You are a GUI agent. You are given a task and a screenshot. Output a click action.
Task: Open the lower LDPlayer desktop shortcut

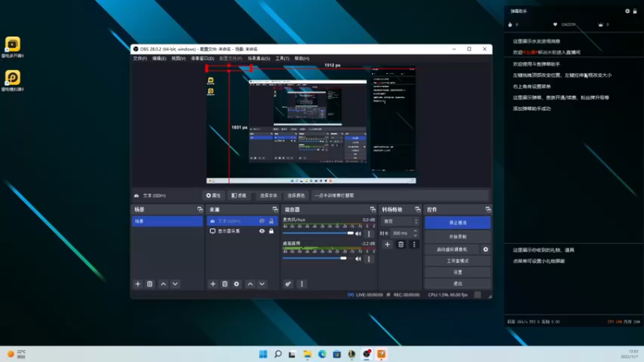(12, 80)
